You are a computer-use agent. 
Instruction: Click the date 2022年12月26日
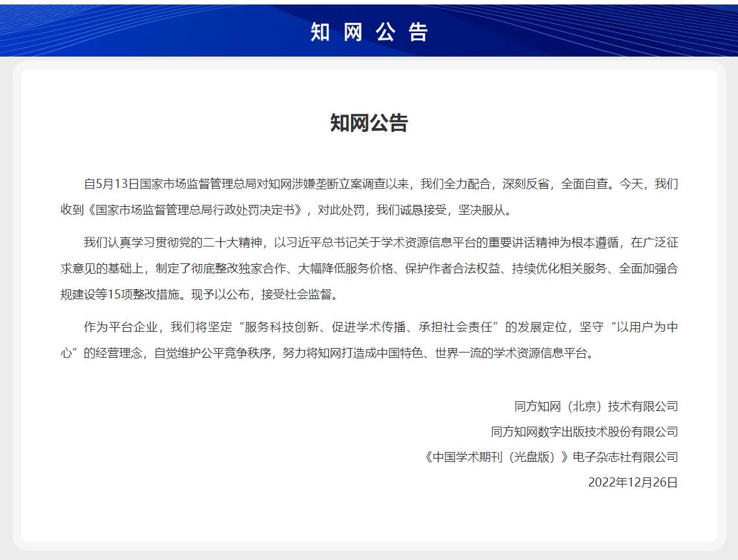tap(633, 483)
